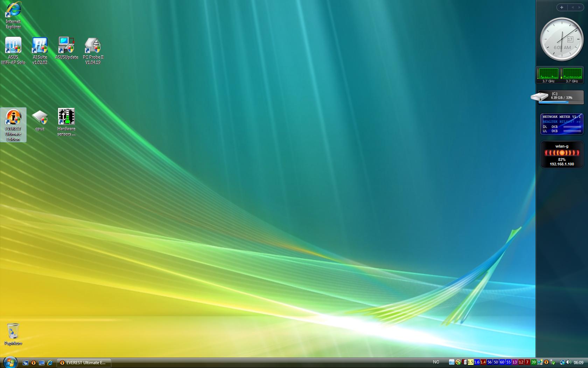The height and width of the screenshot is (368, 588).
Task: Open the Windows Start orb
Action: point(10,362)
